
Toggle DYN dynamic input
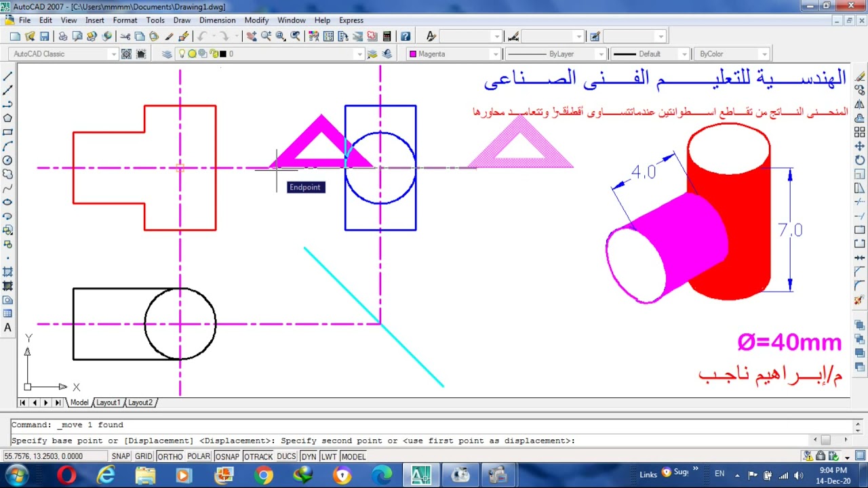tap(309, 457)
